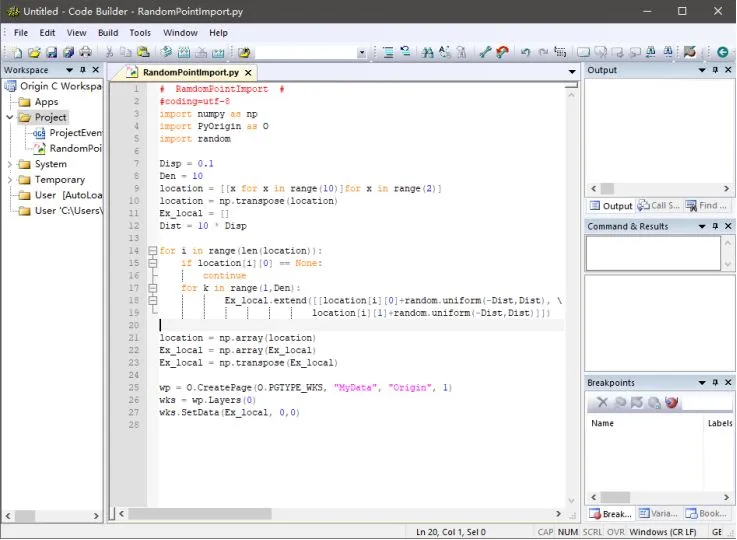737x540 pixels.
Task: Switch to the Bookmarks tab
Action: click(706, 513)
